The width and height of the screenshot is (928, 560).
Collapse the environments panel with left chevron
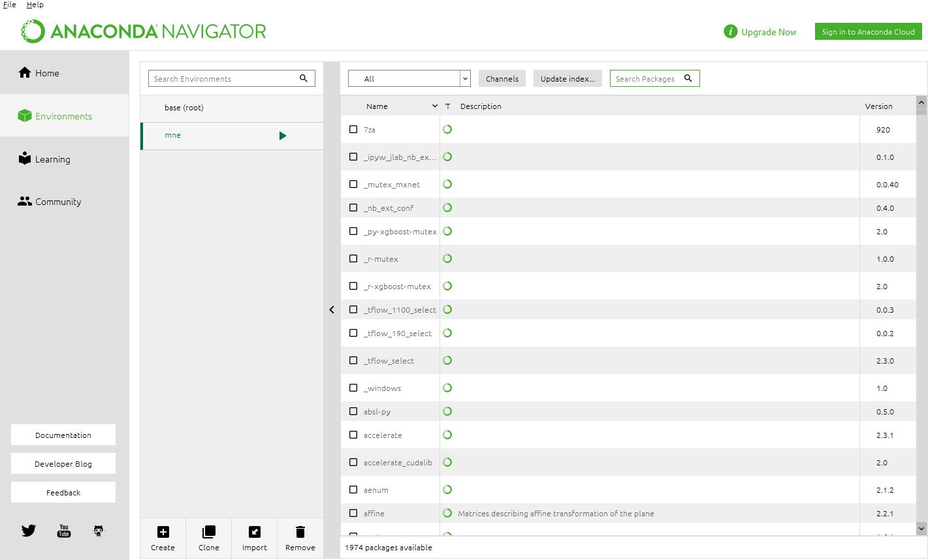click(332, 309)
